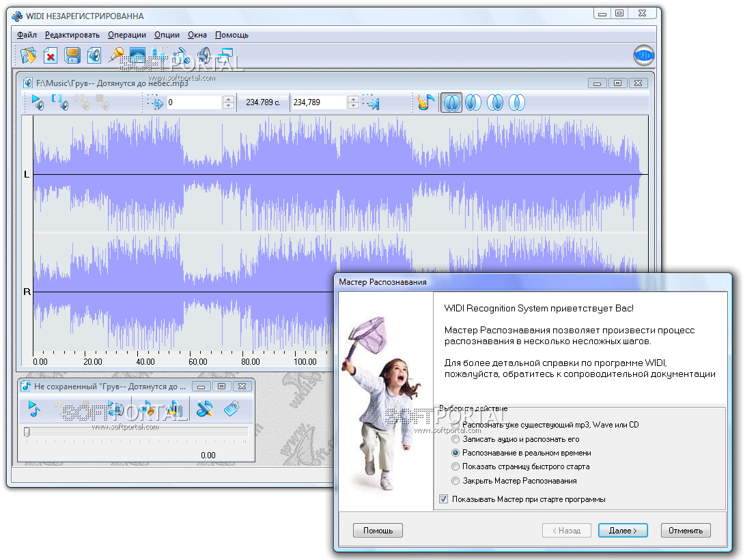Image resolution: width=743 pixels, height=560 pixels.
Task: Select 'Распознавание в реальном времени' radio button
Action: click(456, 453)
